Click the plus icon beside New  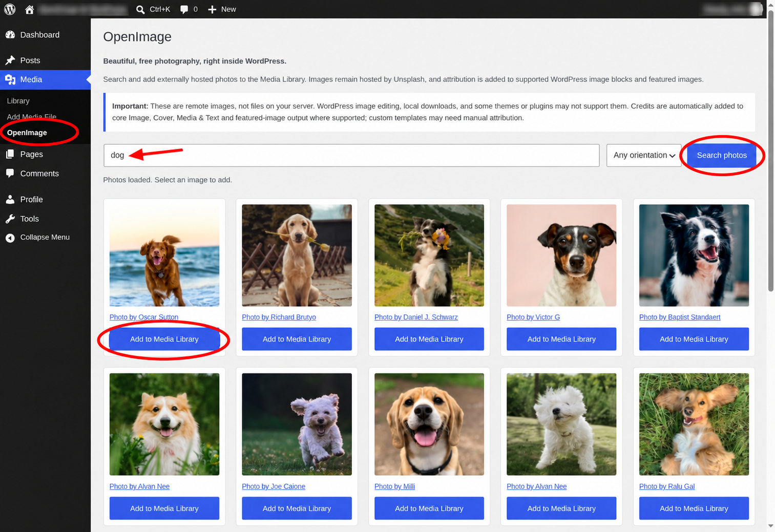click(212, 9)
